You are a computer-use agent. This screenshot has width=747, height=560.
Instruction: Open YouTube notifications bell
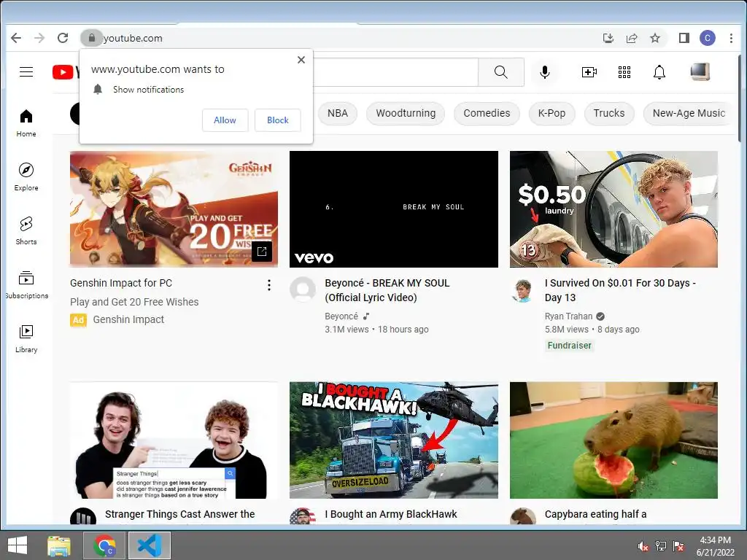pyautogui.click(x=659, y=72)
